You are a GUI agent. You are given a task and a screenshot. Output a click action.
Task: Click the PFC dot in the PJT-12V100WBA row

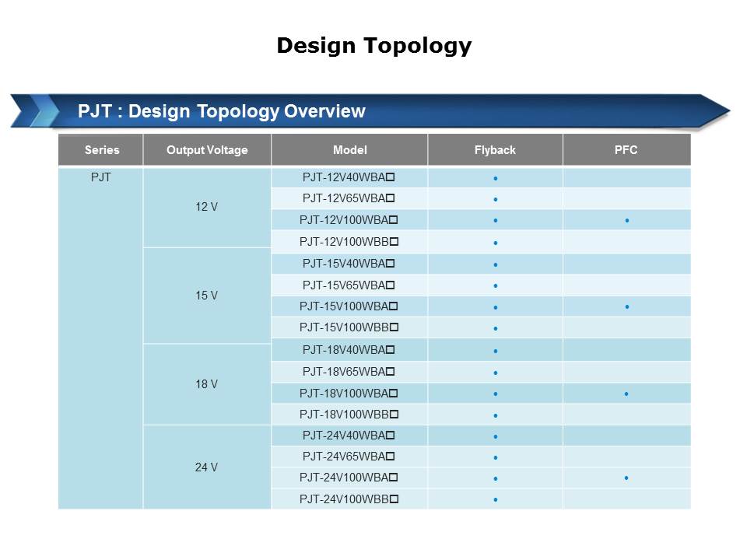coord(626,221)
